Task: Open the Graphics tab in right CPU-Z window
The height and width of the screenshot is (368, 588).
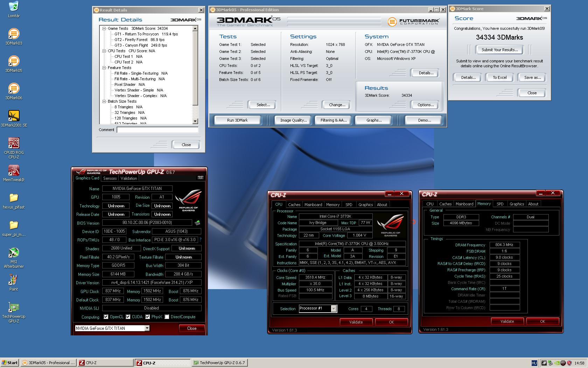Action: pyautogui.click(x=517, y=204)
